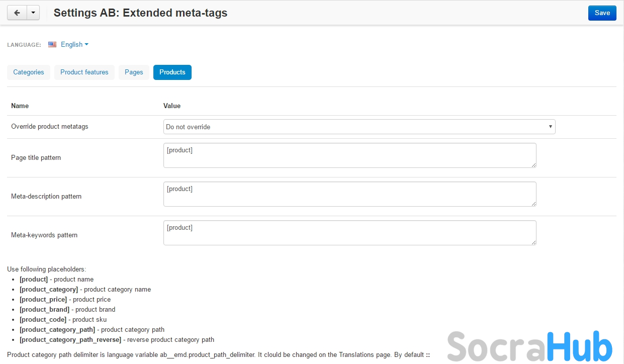Click the Meta-keywords field resize grip
The image size is (624, 364).
point(533,242)
